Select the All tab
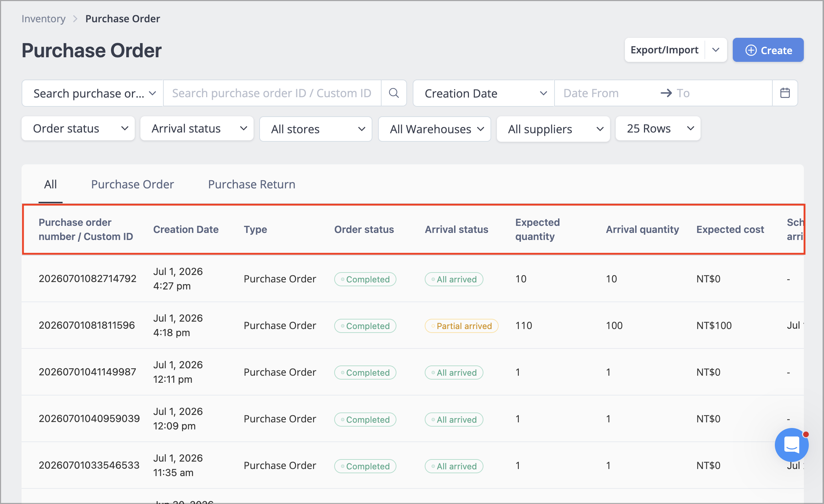 (51, 184)
